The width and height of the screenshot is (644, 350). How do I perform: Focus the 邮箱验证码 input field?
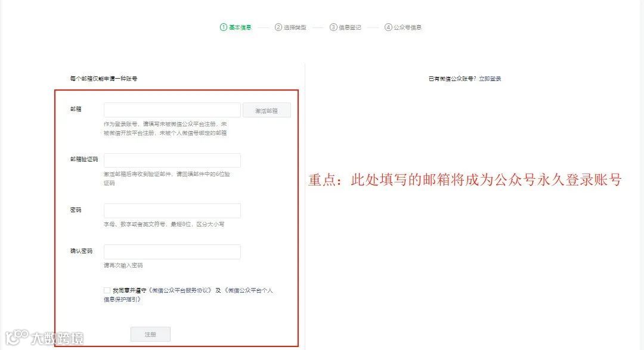(172, 160)
